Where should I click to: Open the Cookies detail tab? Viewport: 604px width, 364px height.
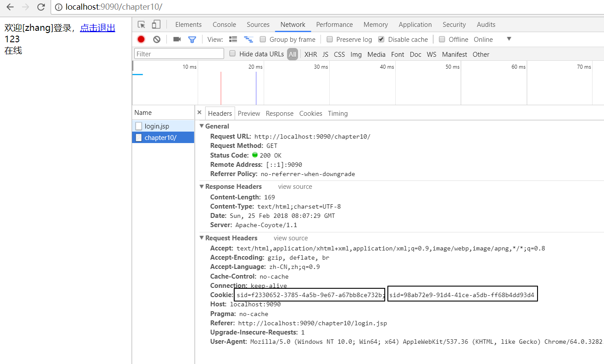311,113
